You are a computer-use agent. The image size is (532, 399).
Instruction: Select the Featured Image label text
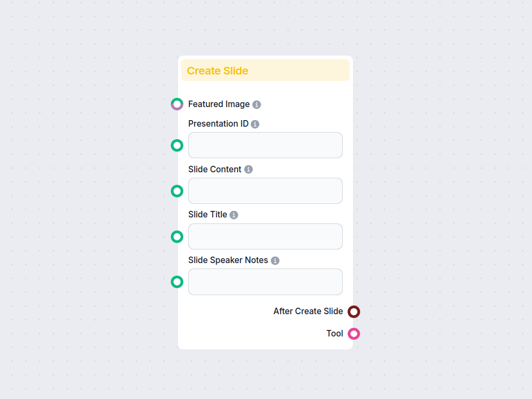click(x=218, y=104)
